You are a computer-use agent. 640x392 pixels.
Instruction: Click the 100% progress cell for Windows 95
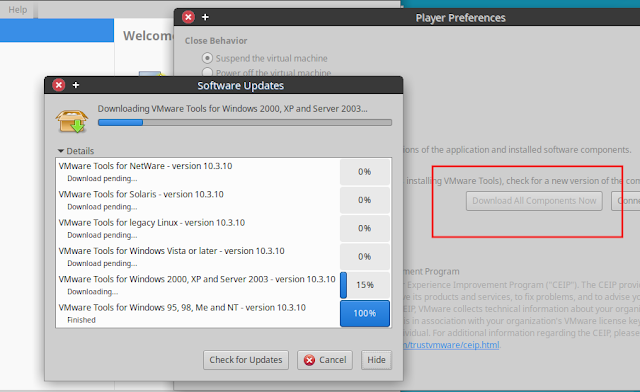point(365,314)
